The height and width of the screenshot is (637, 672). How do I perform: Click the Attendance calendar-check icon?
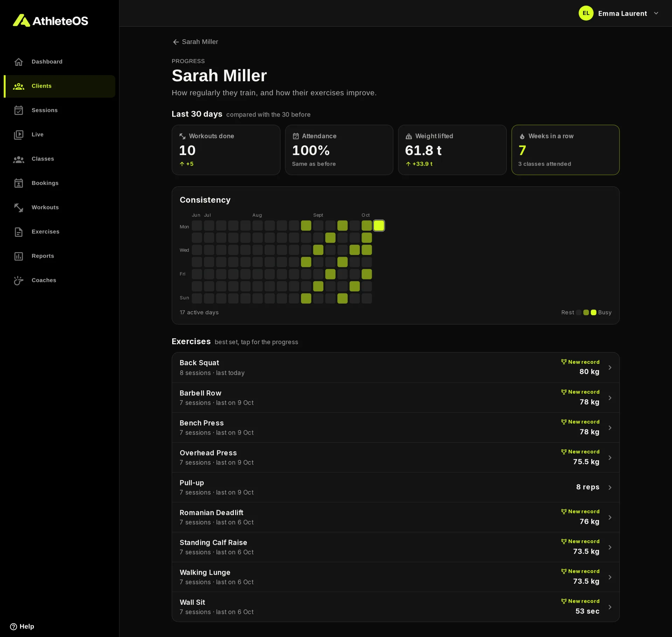[x=296, y=136]
